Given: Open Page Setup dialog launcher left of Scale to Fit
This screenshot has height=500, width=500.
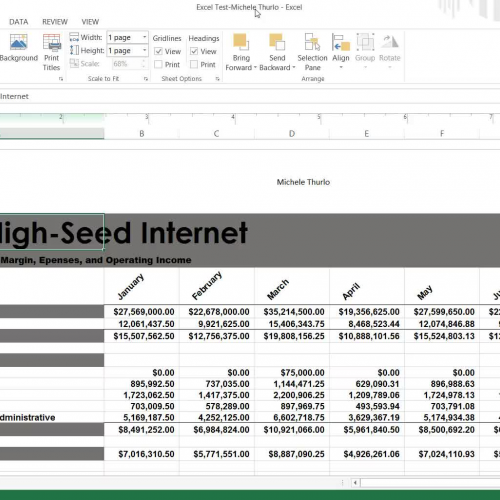Looking at the screenshot, I should tap(61, 79).
